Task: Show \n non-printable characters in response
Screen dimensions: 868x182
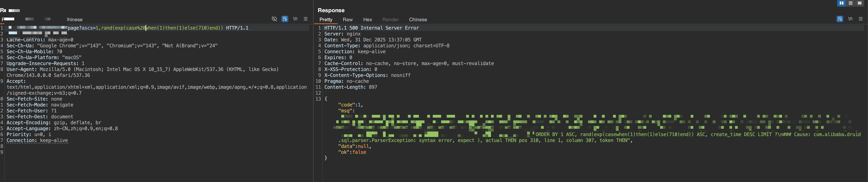Action: 850,19
